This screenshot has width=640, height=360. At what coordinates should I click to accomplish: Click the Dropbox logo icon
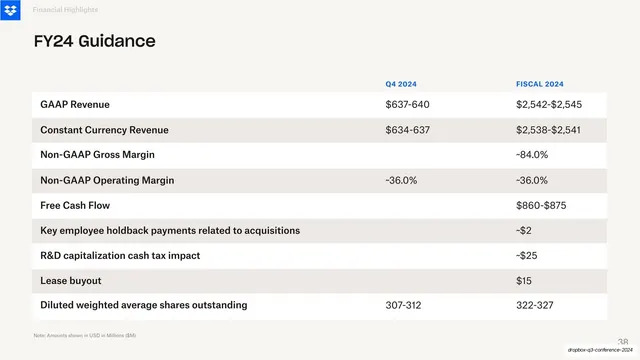coord(10,10)
